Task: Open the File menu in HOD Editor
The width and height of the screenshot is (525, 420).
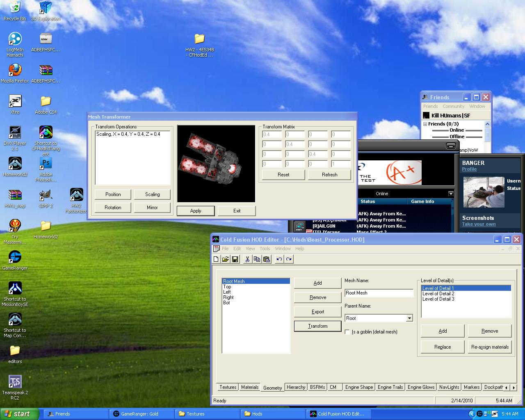Action: click(x=225, y=249)
